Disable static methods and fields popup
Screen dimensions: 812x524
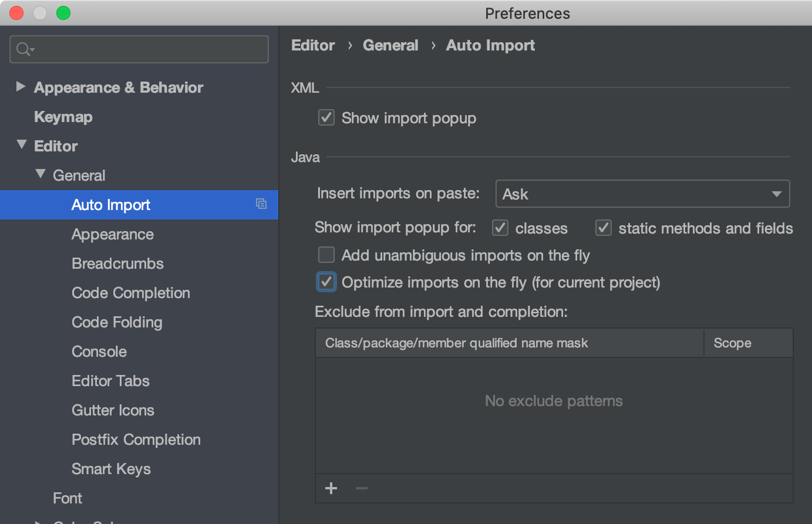[603, 228]
